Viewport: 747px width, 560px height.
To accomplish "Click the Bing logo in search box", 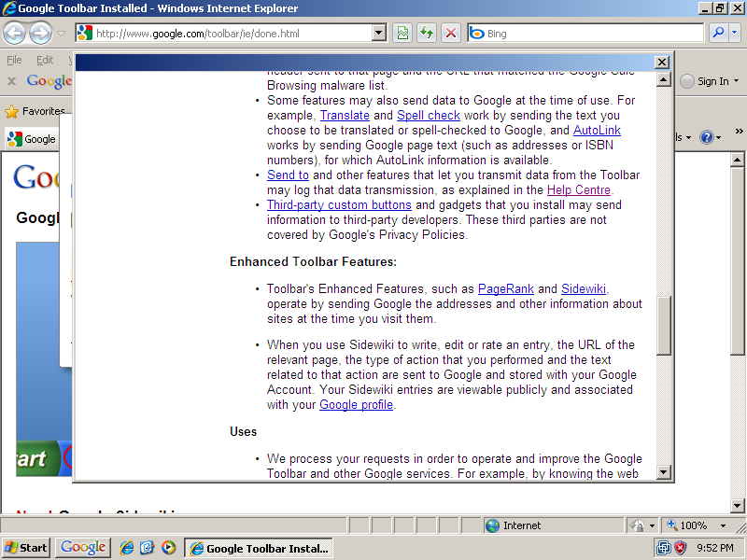I will [x=476, y=34].
